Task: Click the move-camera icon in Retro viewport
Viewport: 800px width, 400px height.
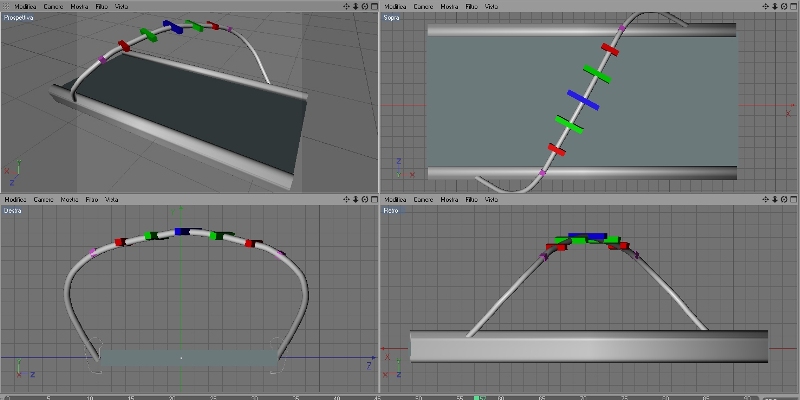Action: [x=765, y=199]
